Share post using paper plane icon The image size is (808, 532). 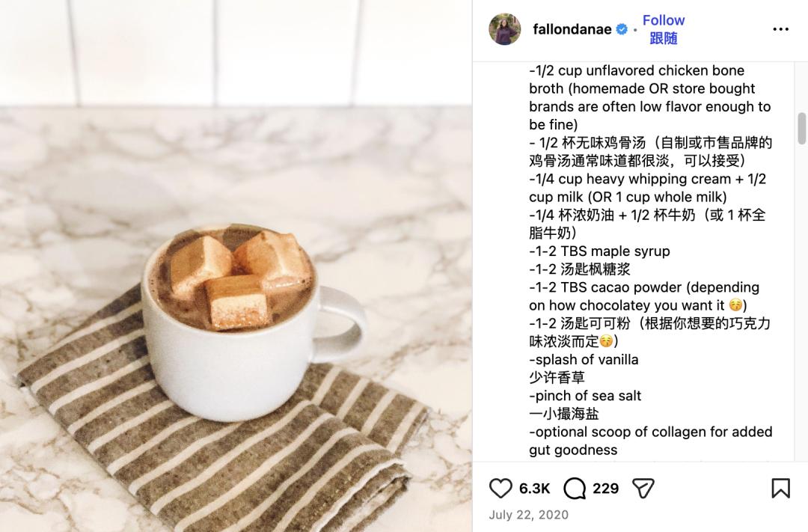click(643, 488)
